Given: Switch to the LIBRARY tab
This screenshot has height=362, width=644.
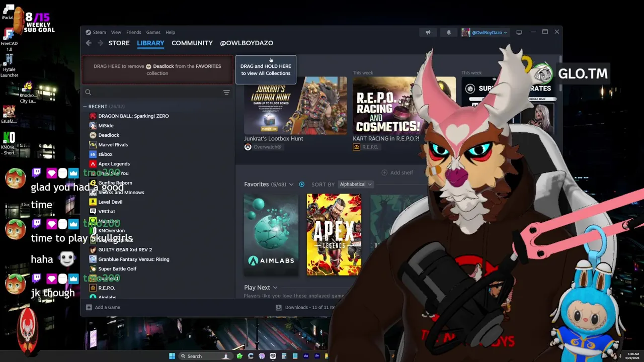Looking at the screenshot, I should pos(150,43).
